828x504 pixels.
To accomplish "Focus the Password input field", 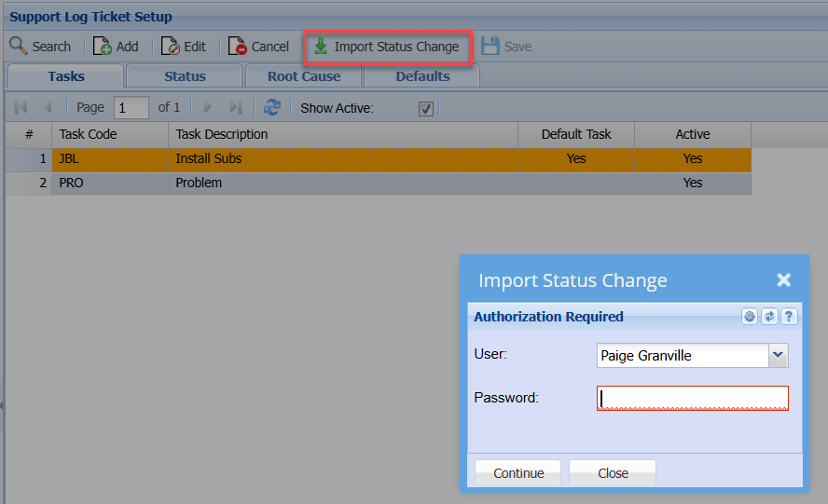I will pyautogui.click(x=692, y=398).
